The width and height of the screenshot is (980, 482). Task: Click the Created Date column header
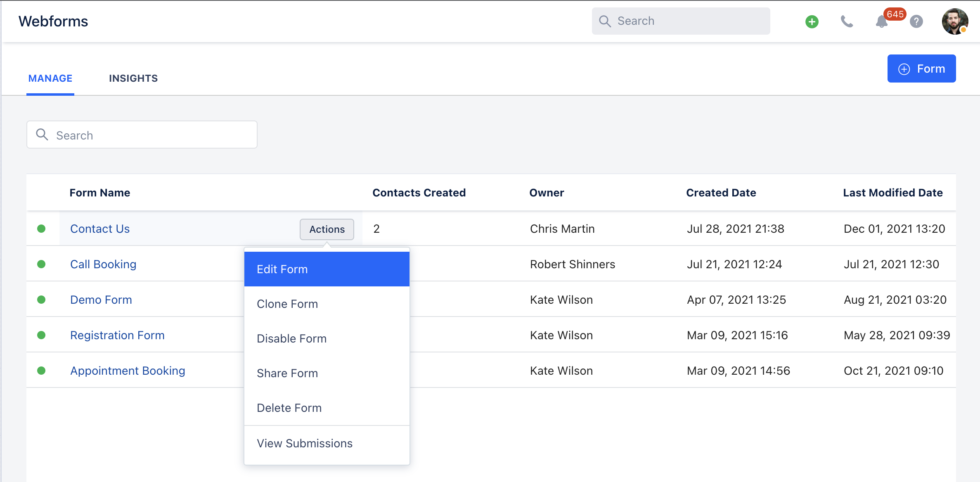tap(721, 193)
